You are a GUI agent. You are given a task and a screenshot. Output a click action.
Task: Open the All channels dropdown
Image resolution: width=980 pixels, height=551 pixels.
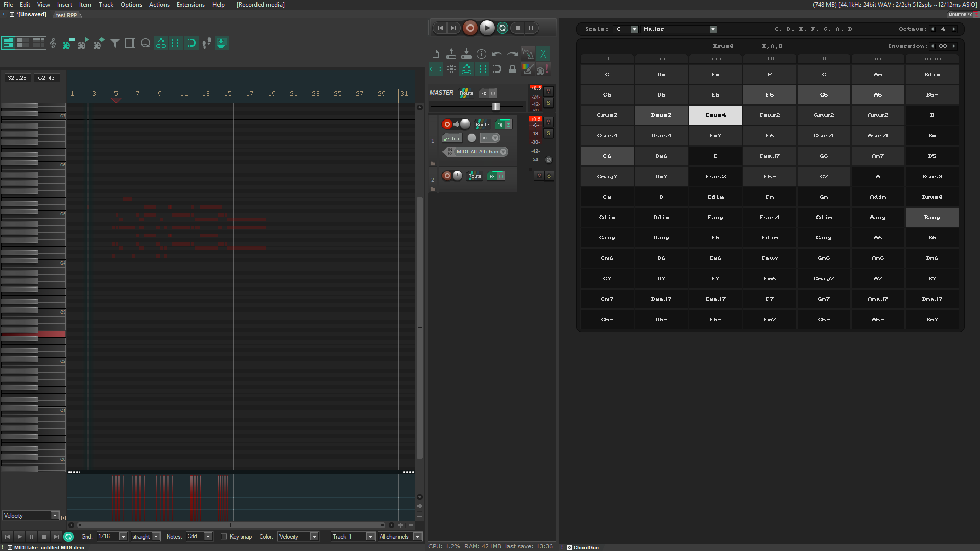pos(400,536)
